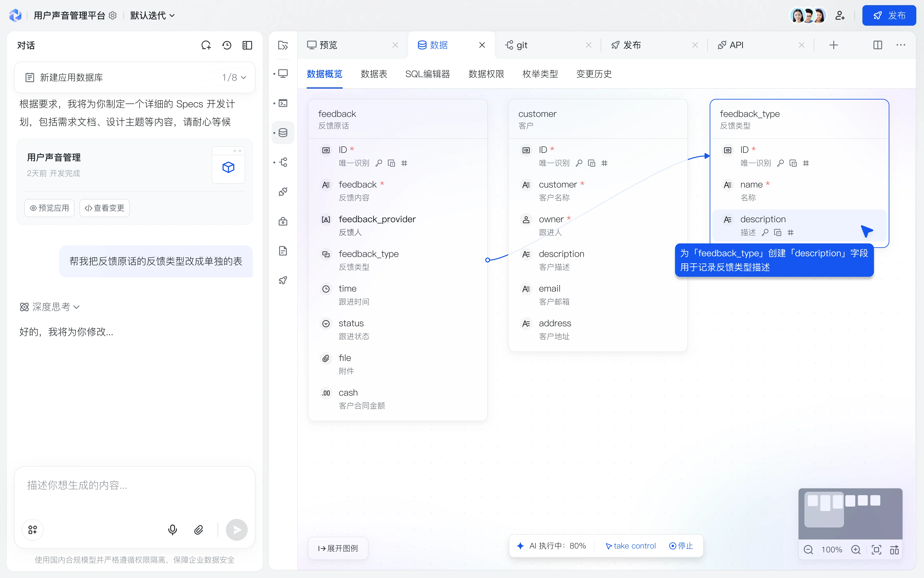This screenshot has height=578, width=924.
Task: Click the auto layout icon beside fit-to-screen
Action: coord(894,550)
